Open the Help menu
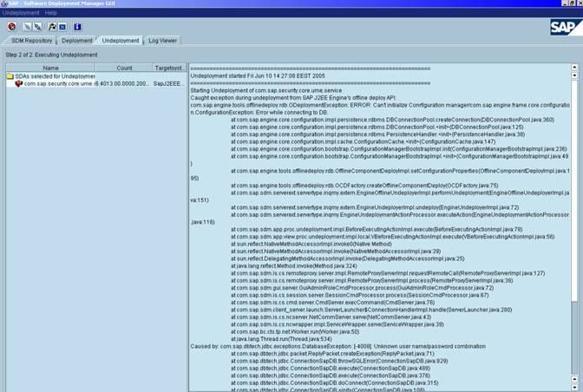Screen dimensions: 583x392 pos(51,13)
